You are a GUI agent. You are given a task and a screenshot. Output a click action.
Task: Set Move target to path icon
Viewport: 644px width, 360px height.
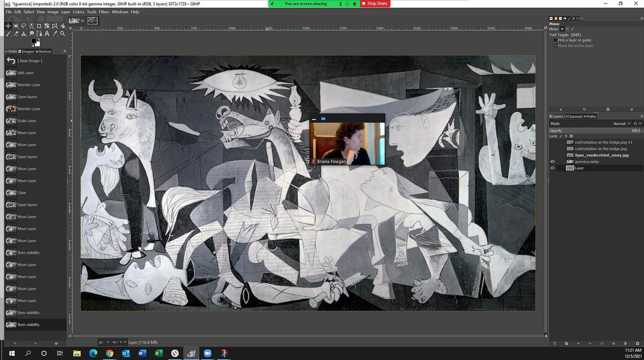572,29
